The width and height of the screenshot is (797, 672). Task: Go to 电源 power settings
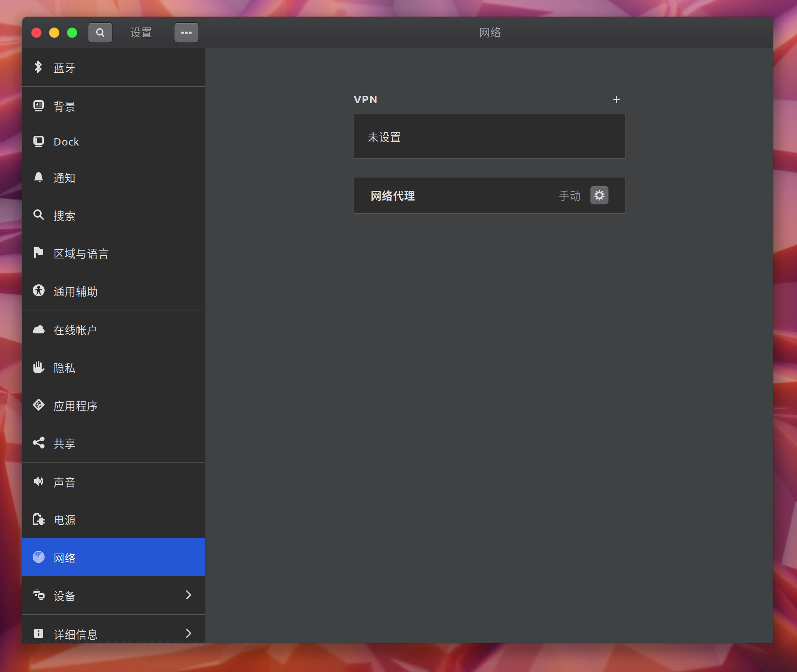(64, 520)
